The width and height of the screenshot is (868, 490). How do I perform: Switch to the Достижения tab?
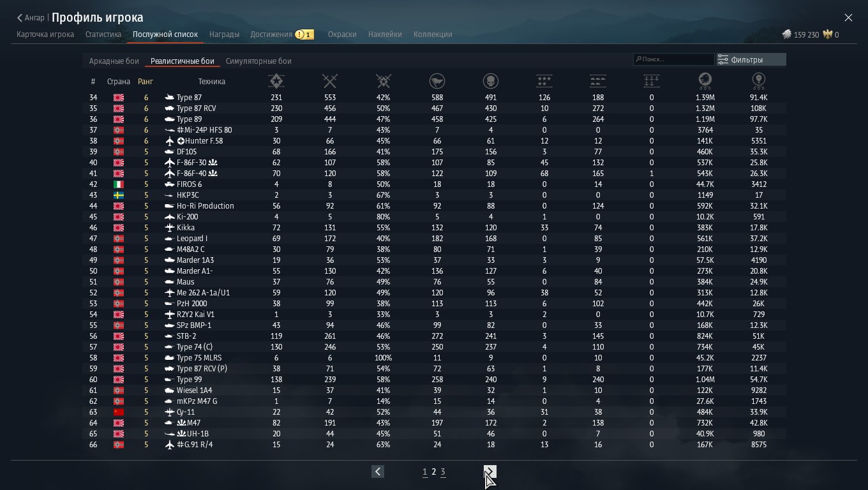click(x=271, y=34)
